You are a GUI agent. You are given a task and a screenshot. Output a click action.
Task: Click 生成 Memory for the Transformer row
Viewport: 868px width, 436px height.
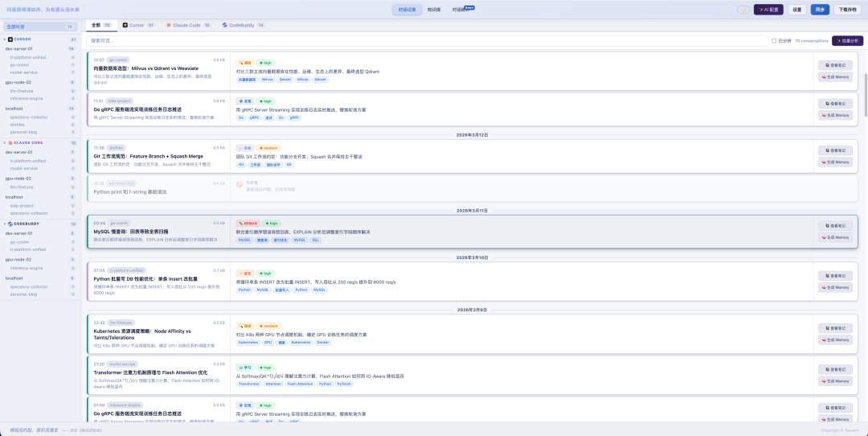pos(835,381)
